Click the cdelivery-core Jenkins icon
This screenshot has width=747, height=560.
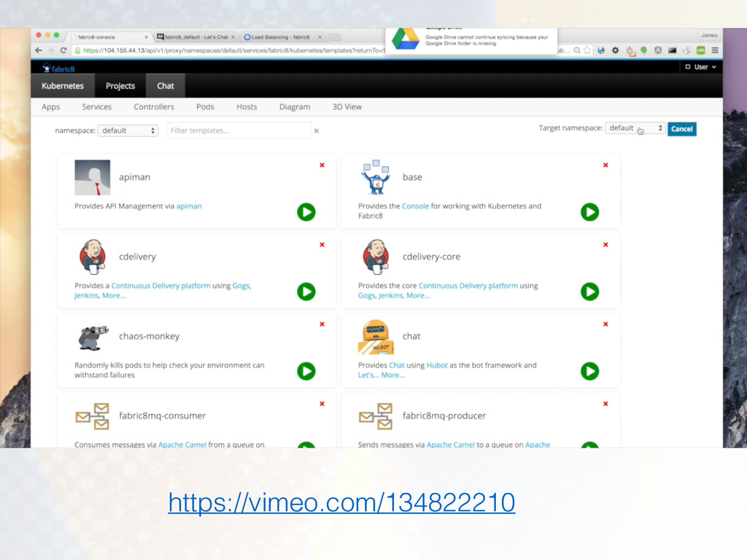point(376,257)
